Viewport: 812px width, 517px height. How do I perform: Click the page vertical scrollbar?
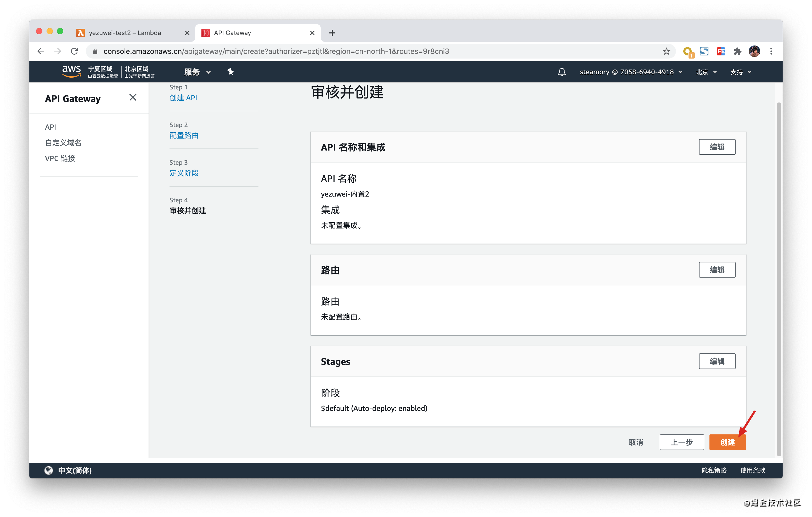pyautogui.click(x=779, y=276)
